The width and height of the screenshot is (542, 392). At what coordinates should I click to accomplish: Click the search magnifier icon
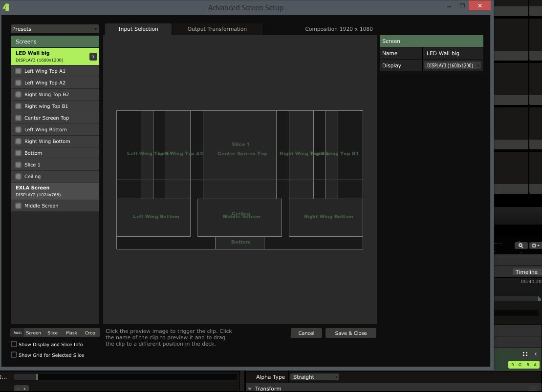coord(521,246)
